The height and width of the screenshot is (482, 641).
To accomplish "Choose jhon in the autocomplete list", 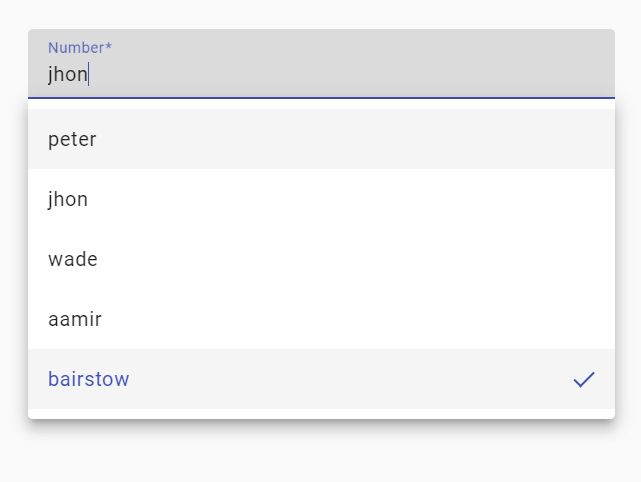I will pyautogui.click(x=68, y=199).
